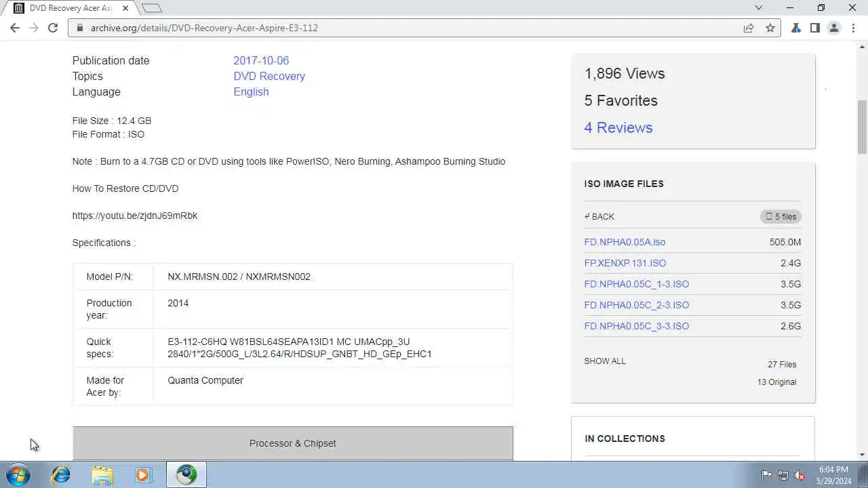Download FD.NPHA0.05C_3-3.ISO file

(x=636, y=326)
